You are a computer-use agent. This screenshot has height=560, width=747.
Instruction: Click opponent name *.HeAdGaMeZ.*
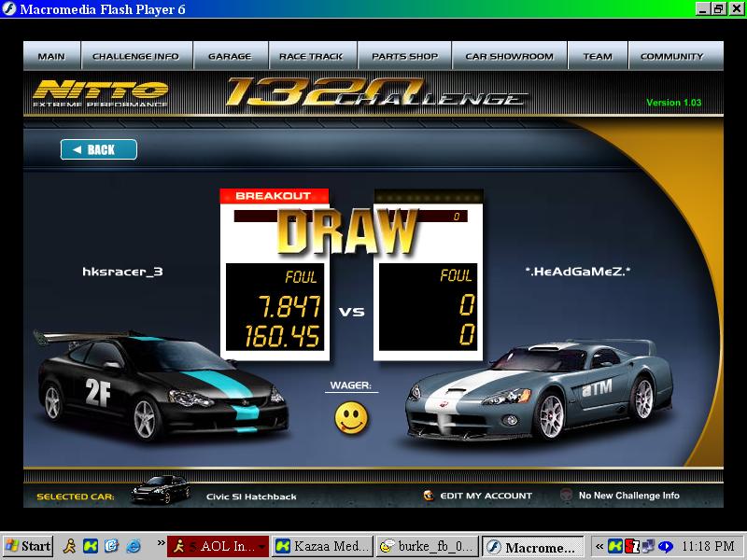(x=577, y=272)
